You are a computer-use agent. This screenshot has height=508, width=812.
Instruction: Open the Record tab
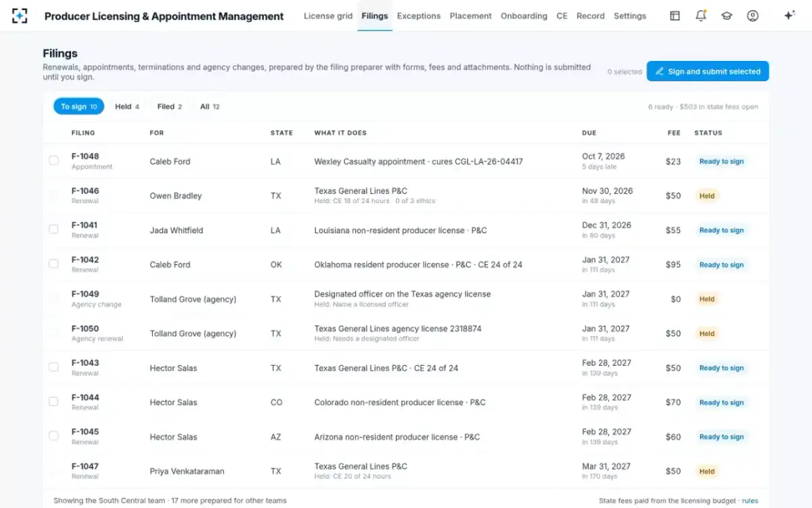pyautogui.click(x=591, y=16)
